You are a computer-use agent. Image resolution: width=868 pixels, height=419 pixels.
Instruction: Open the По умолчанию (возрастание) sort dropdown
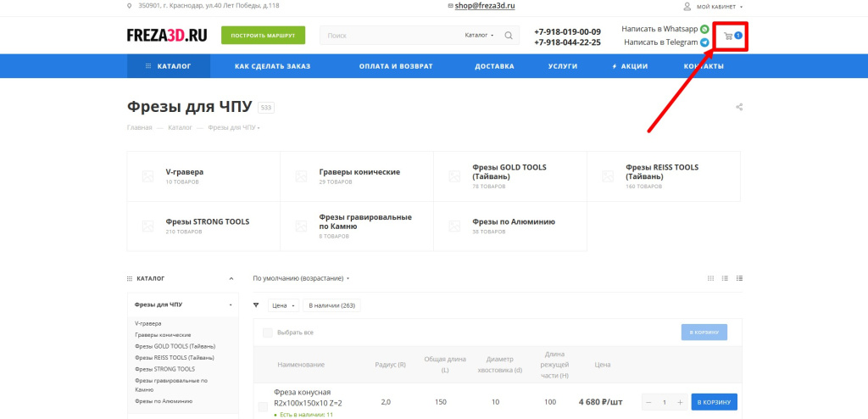click(301, 278)
